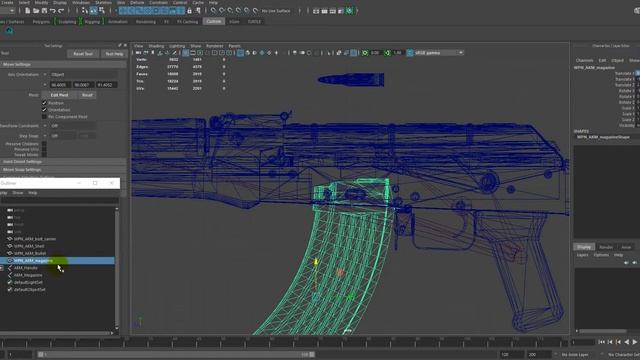640x360 pixels.
Task: Expand the Move Snap Settings section
Action: click(63, 169)
